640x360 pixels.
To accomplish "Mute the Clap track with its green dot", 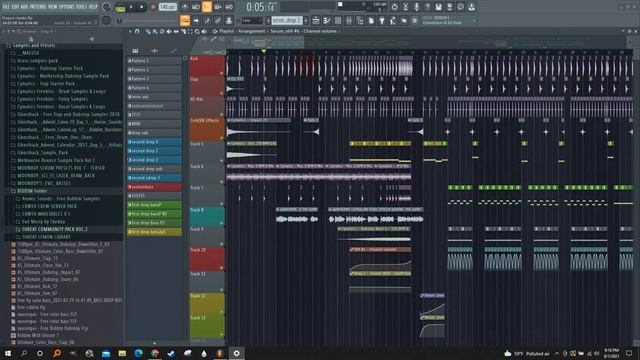I will pyautogui.click(x=222, y=93).
